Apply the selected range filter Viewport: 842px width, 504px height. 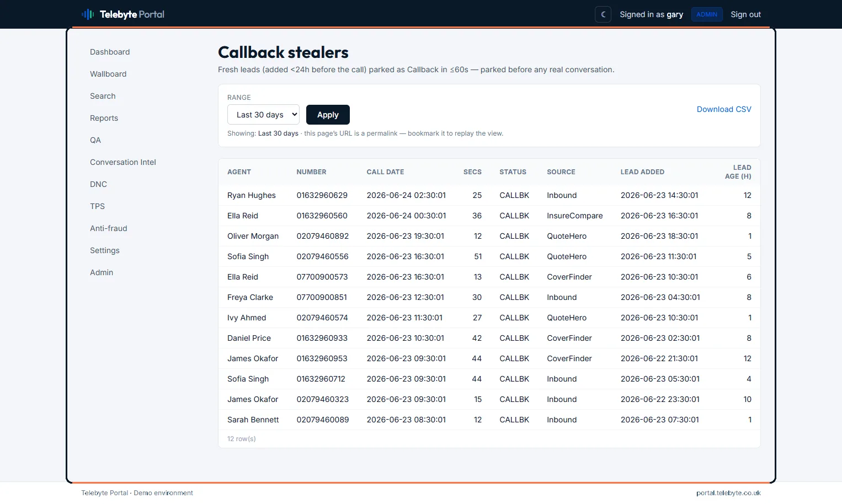pos(328,115)
